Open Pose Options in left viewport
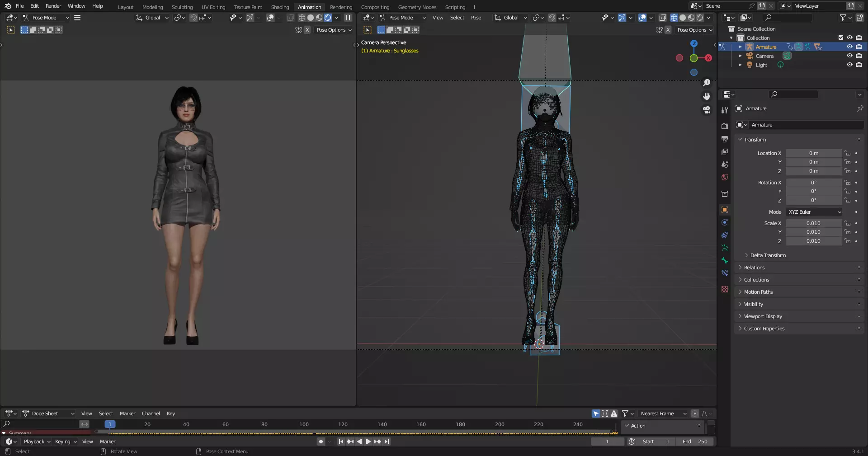 [x=334, y=30]
